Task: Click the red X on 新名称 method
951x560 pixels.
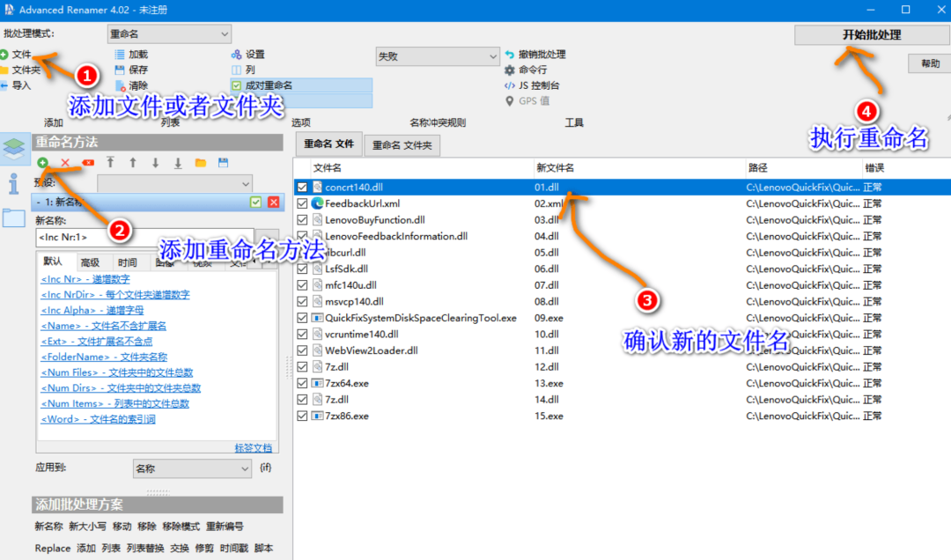Action: click(274, 202)
